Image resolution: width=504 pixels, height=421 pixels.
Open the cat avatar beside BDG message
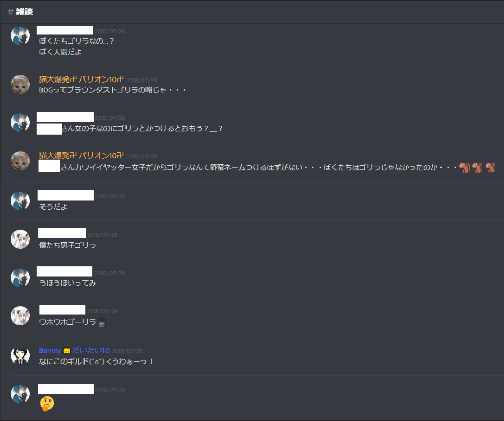[20, 84]
